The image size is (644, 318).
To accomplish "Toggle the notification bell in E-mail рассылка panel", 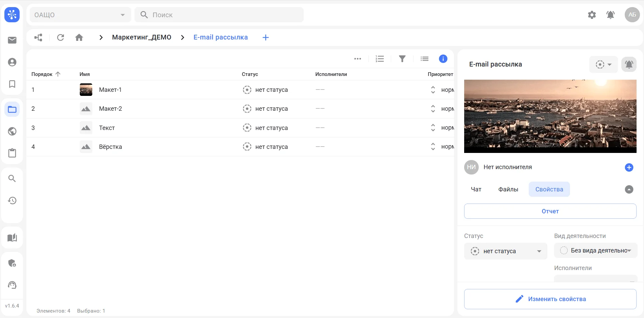I will 629,64.
